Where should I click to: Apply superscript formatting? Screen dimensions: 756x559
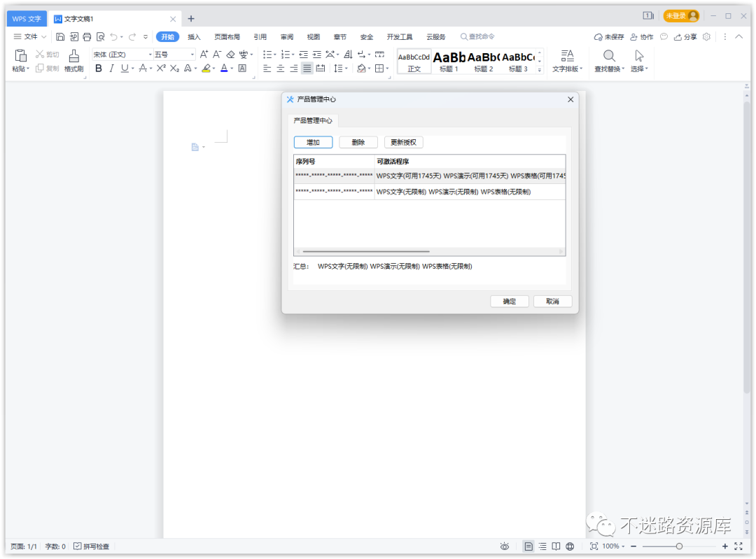[161, 69]
